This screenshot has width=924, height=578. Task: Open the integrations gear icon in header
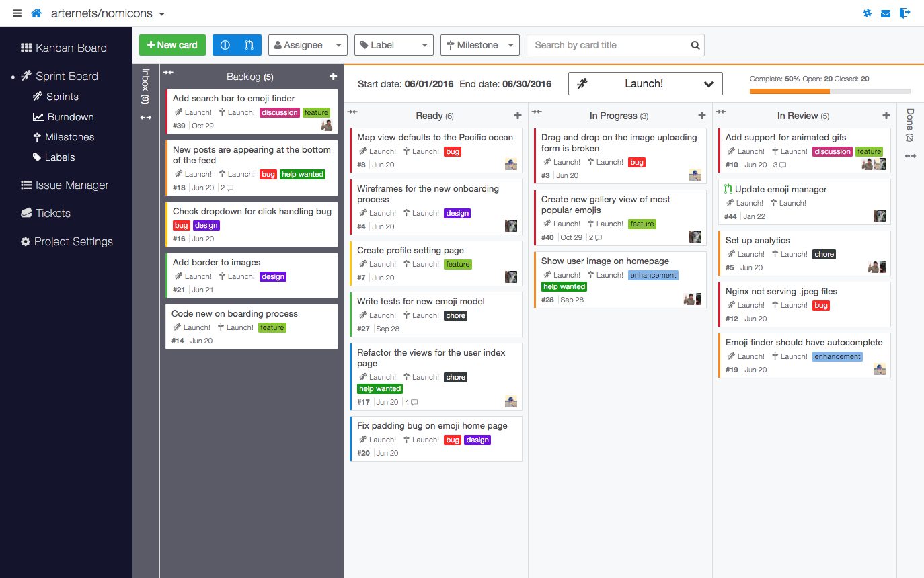pos(867,13)
